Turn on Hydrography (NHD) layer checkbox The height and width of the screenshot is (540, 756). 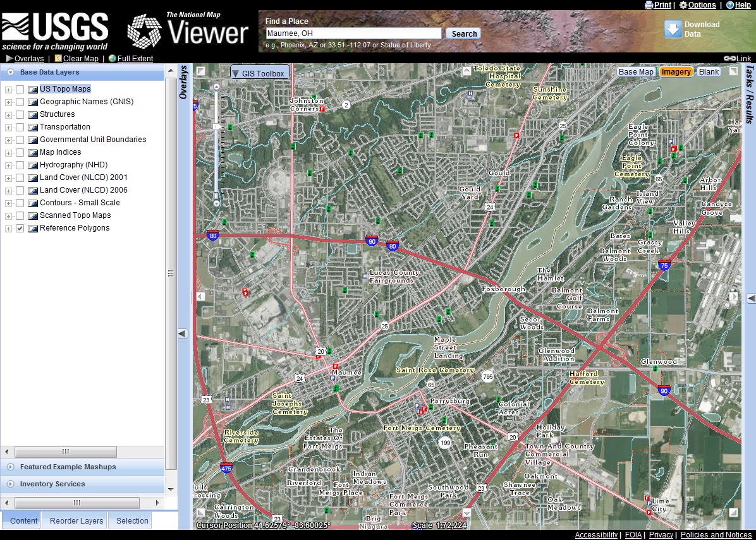click(x=20, y=165)
